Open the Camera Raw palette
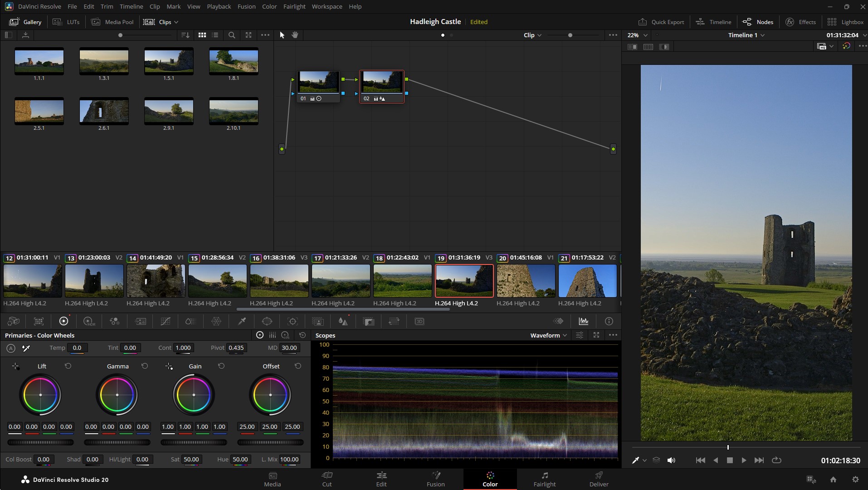This screenshot has width=868, height=490. coord(14,321)
